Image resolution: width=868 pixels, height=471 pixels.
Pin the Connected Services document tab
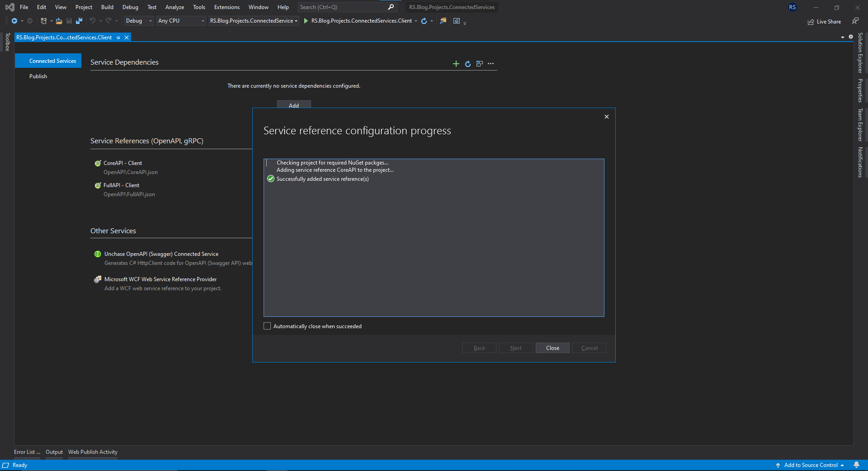118,38
